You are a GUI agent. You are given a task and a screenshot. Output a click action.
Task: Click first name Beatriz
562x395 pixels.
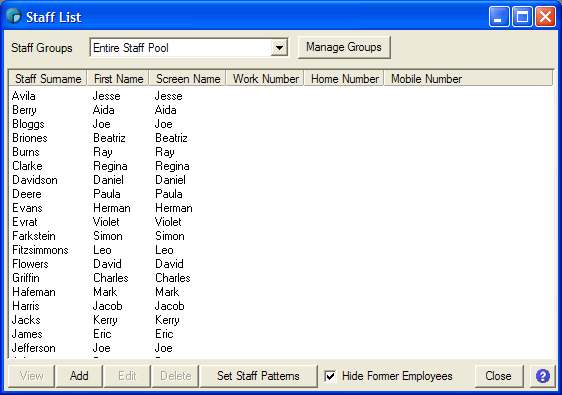tap(109, 138)
